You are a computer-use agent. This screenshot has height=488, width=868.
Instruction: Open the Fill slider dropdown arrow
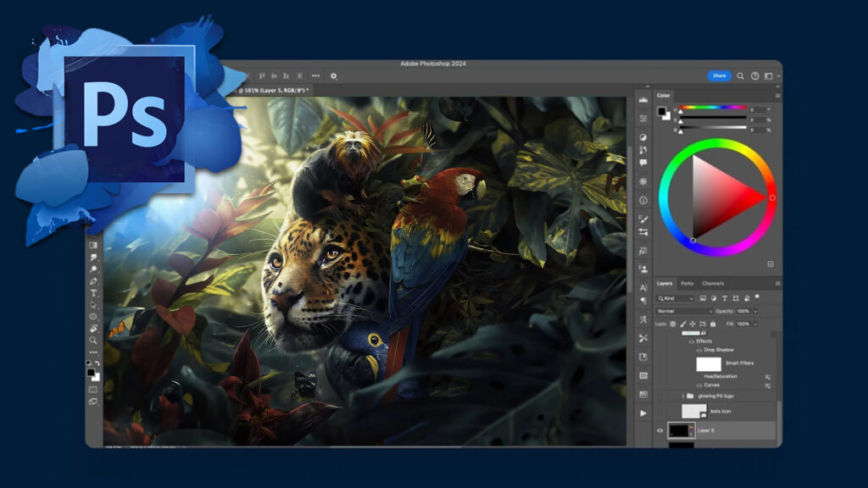pos(755,324)
